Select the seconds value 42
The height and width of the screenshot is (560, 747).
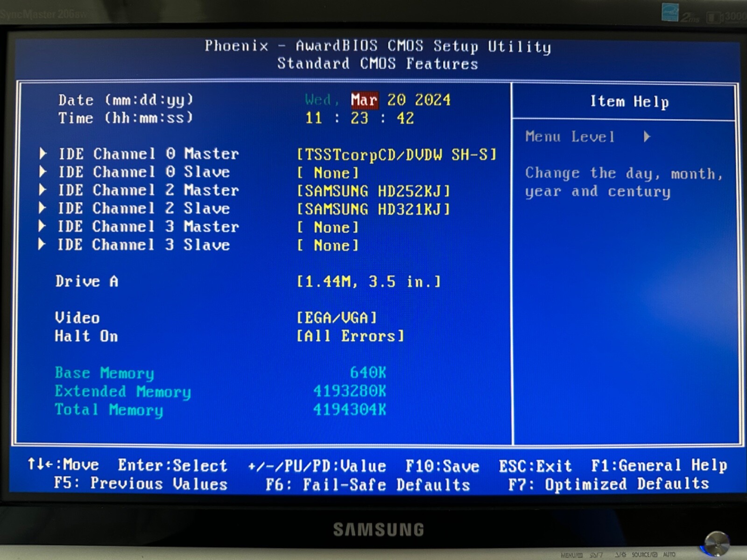tap(405, 118)
